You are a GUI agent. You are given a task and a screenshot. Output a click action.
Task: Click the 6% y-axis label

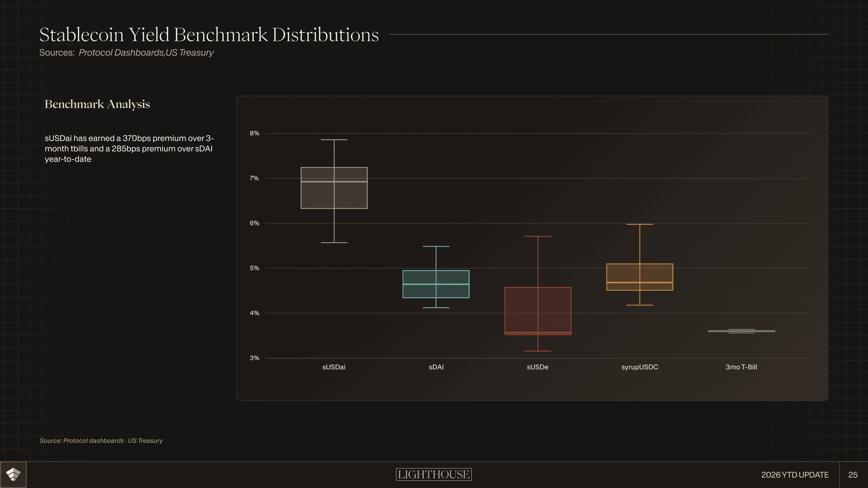254,223
